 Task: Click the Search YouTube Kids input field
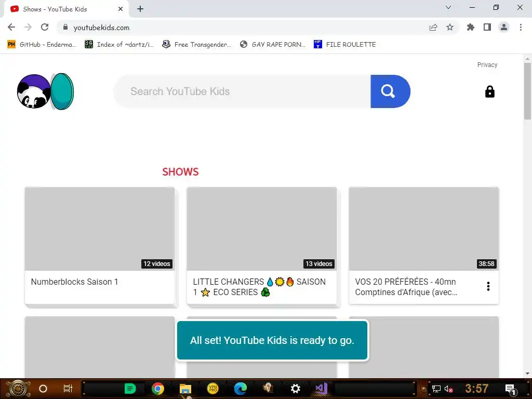[x=242, y=91]
